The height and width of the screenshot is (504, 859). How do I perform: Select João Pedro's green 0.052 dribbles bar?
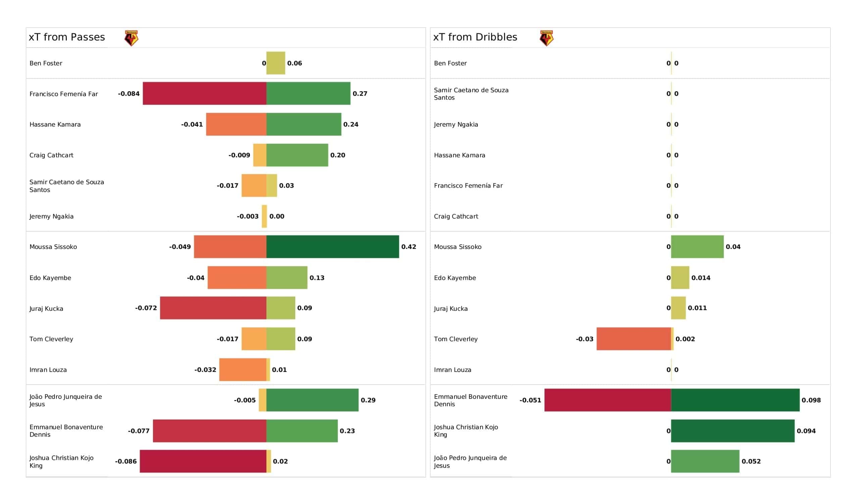pyautogui.click(x=705, y=461)
